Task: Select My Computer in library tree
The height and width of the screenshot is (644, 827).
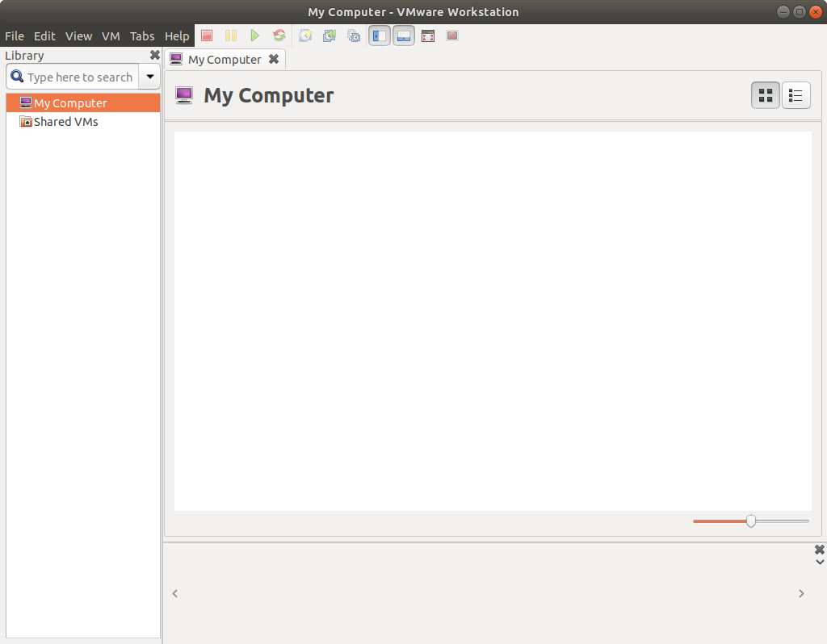Action: point(83,103)
